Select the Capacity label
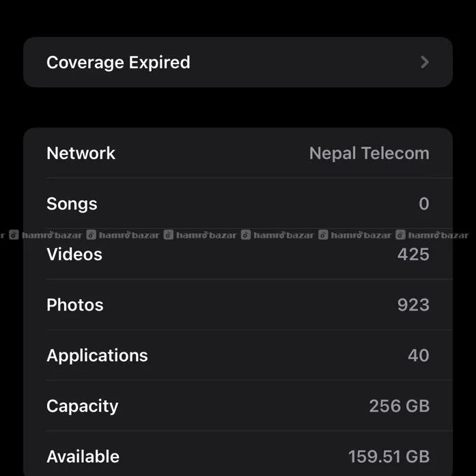The height and width of the screenshot is (476, 476). [82, 406]
